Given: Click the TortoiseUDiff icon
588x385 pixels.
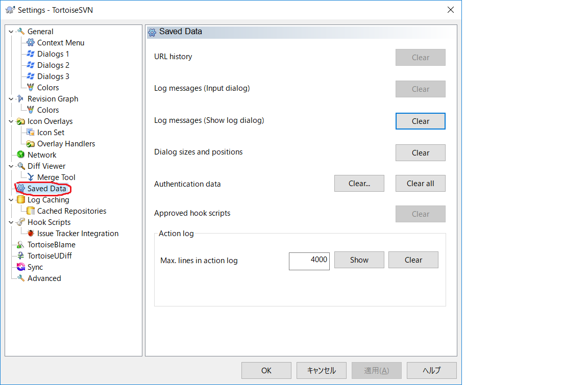Looking at the screenshot, I should [x=21, y=256].
